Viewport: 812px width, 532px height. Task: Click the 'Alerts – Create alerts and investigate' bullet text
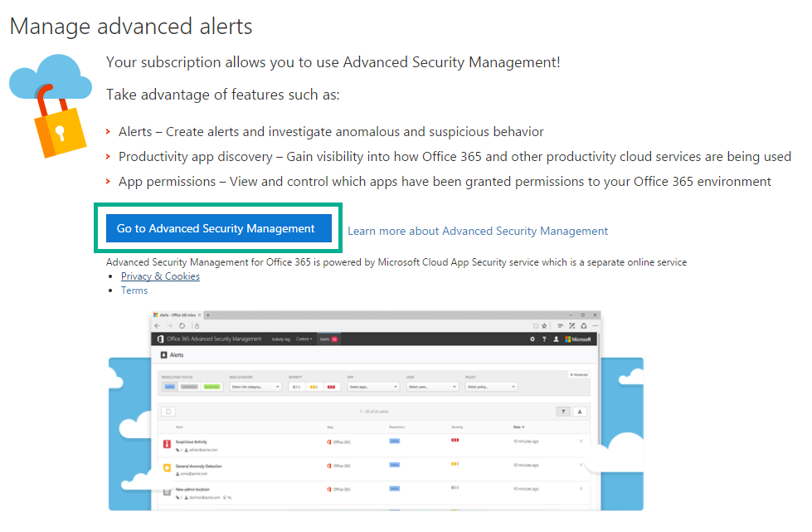331,132
